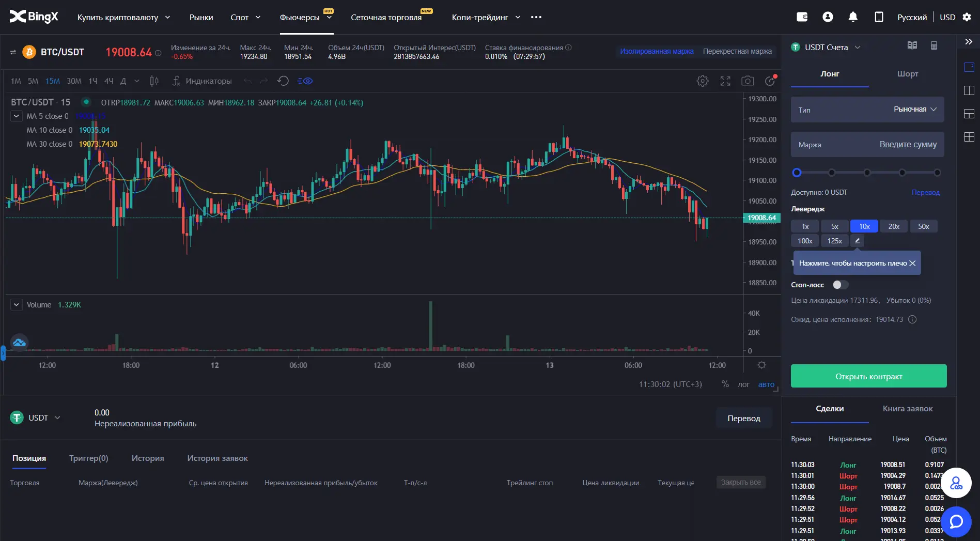Click the candlestick chart type icon
Image resolution: width=980 pixels, height=541 pixels.
coord(154,81)
